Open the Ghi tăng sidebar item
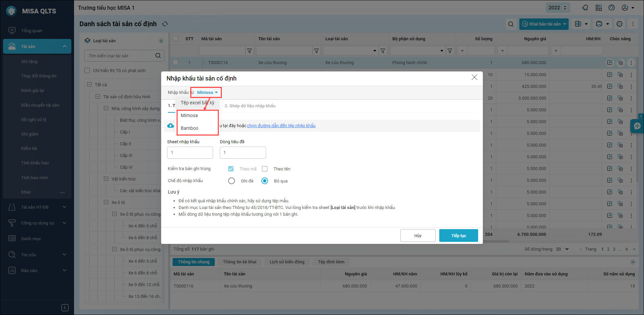 29,62
